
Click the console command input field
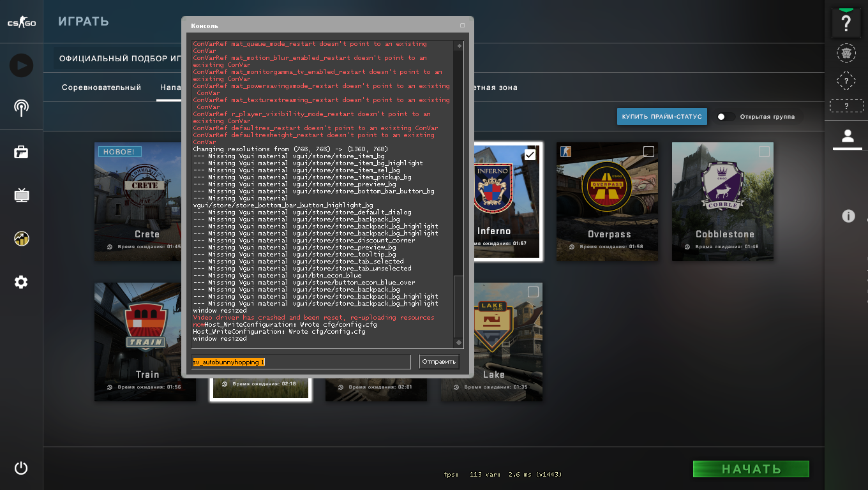(301, 362)
